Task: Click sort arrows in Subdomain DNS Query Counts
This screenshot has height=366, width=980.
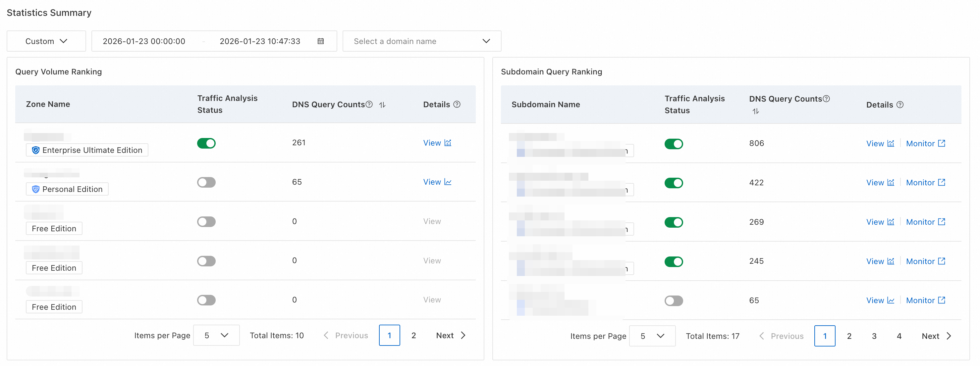Action: click(756, 111)
